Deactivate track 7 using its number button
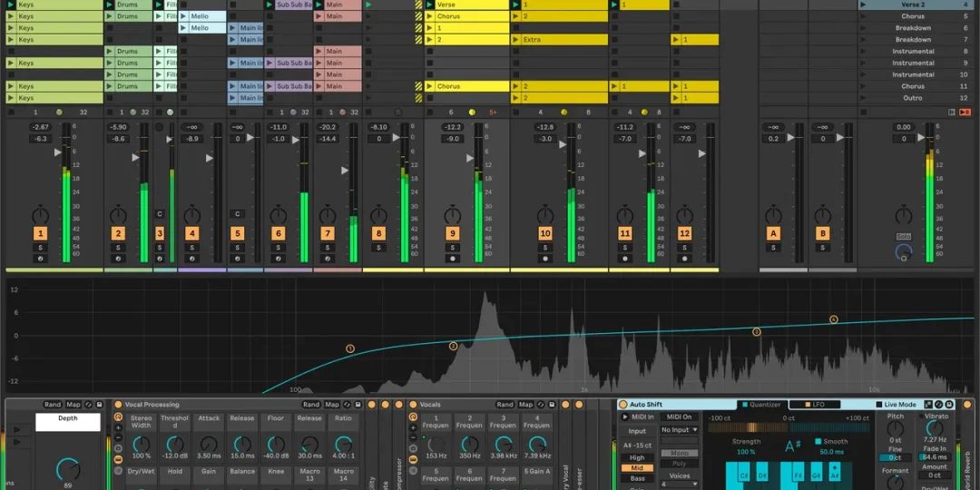This screenshot has width=980, height=490. [328, 234]
